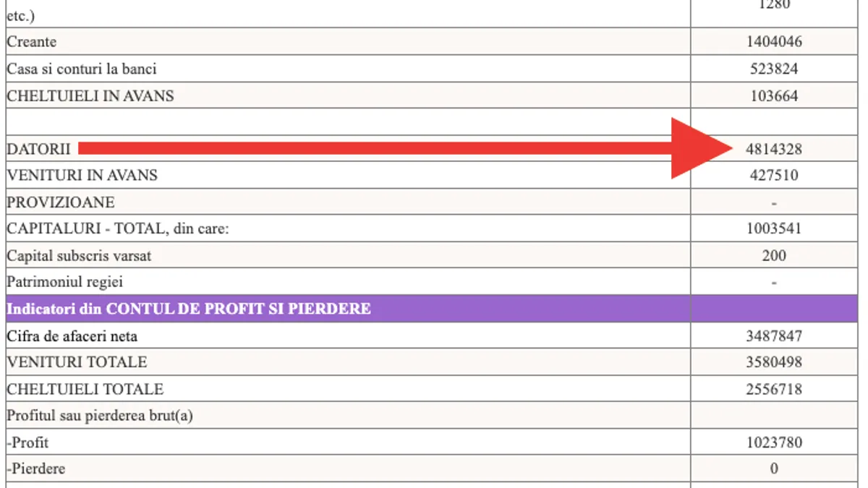Click the capital total value 1003541
Screen dimensions: 868x488
pyautogui.click(x=773, y=229)
